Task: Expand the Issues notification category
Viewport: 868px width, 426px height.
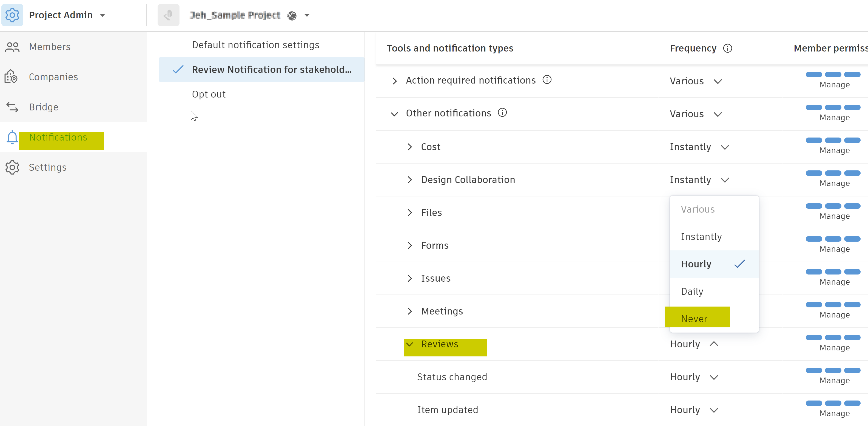Action: [x=410, y=279]
